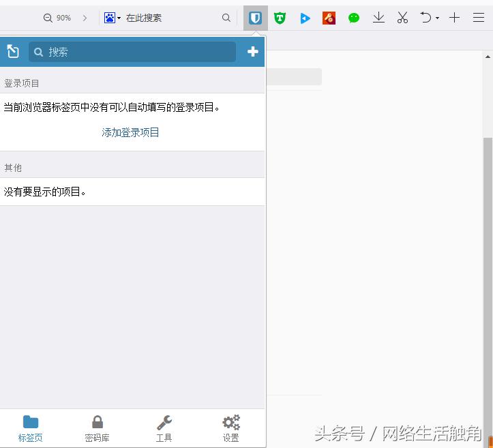Open the 设置 settings tab

click(x=230, y=428)
